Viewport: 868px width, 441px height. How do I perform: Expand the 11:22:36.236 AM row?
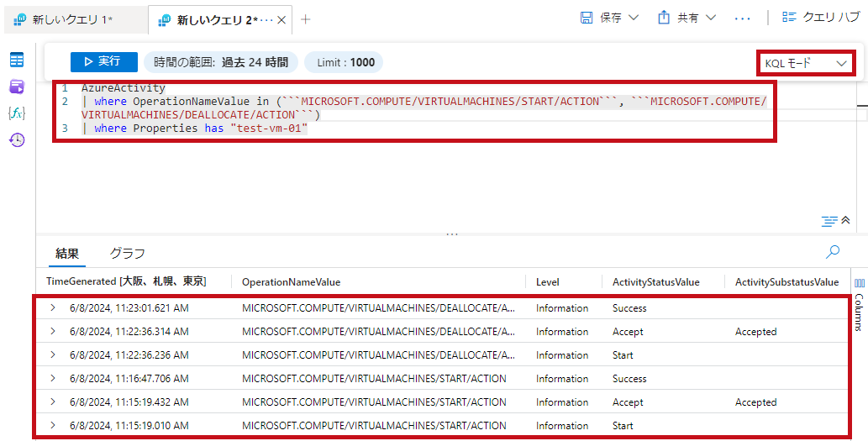click(53, 354)
